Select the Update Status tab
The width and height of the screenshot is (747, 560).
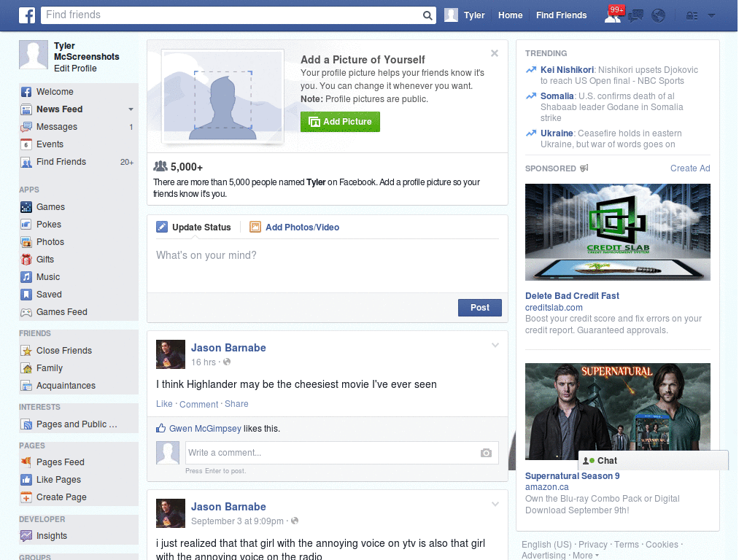[193, 227]
